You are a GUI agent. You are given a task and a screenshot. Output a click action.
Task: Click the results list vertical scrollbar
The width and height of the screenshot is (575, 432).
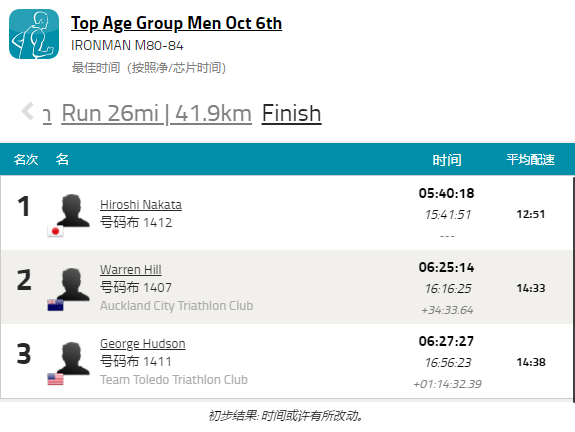point(573,289)
